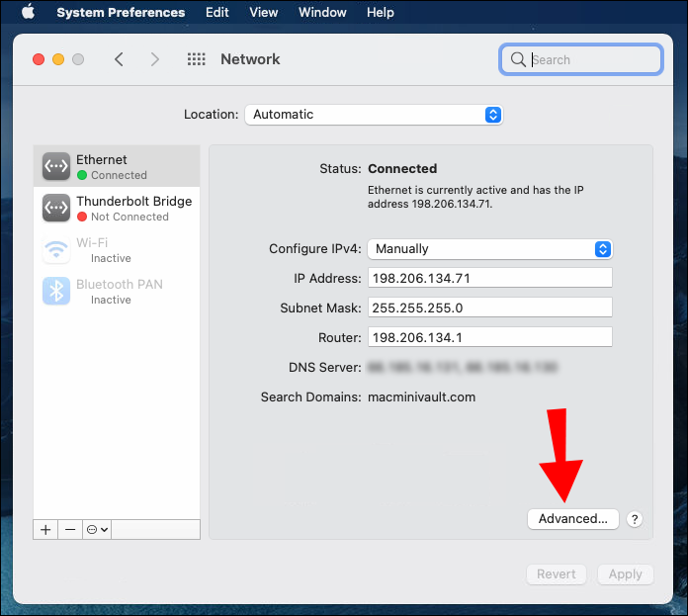This screenshot has width=688, height=616.
Task: Click the Ethernet service icon
Action: click(56, 166)
